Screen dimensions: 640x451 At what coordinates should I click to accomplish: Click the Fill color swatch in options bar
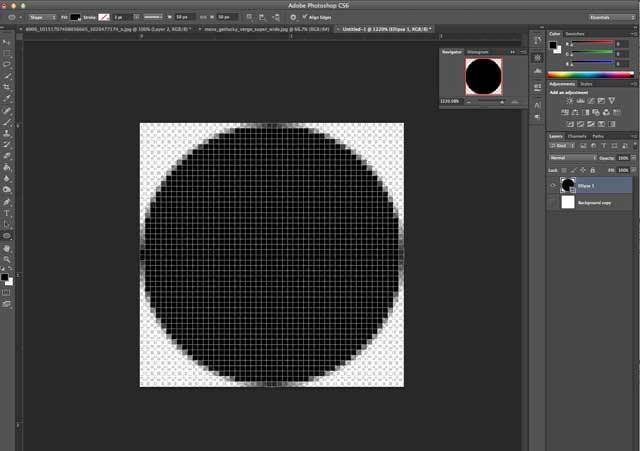click(76, 18)
